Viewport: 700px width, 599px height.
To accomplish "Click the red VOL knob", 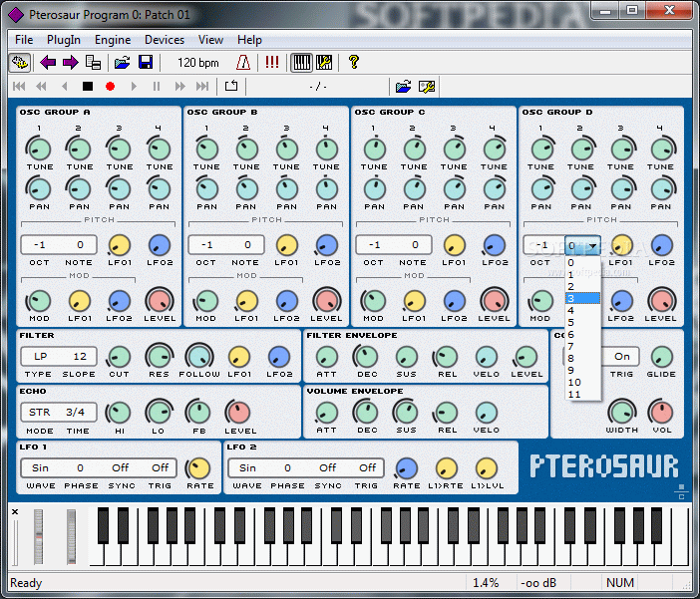I will point(661,412).
